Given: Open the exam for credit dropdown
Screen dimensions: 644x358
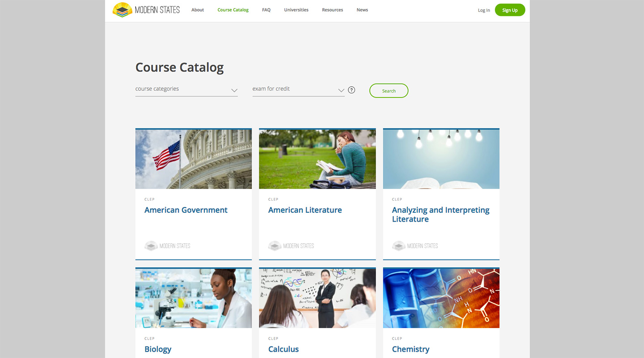Looking at the screenshot, I should tap(298, 89).
